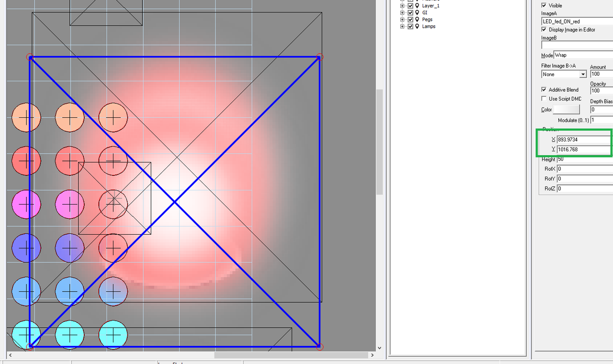Click the top-right control point of the blue flasher
The width and height of the screenshot is (613, 364).
[320, 57]
